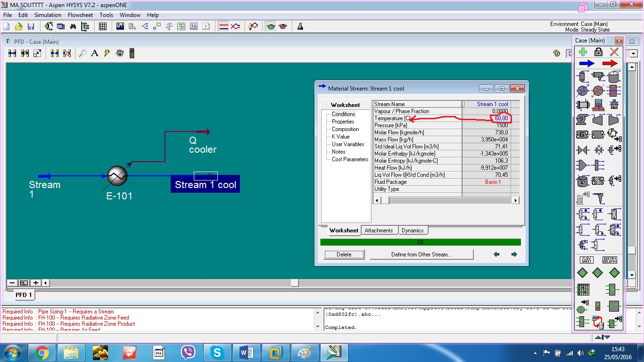Viewport: 644px width, 362px height.
Task: Select the blue Material Stream arrow in palette
Action: pyautogui.click(x=586, y=62)
